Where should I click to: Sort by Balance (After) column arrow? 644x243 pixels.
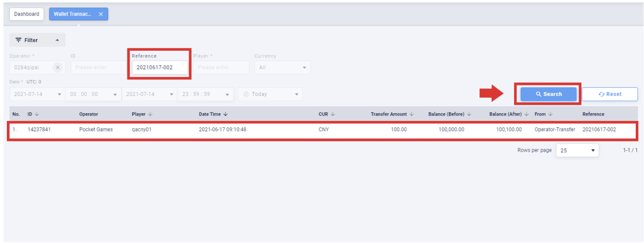(x=526, y=114)
